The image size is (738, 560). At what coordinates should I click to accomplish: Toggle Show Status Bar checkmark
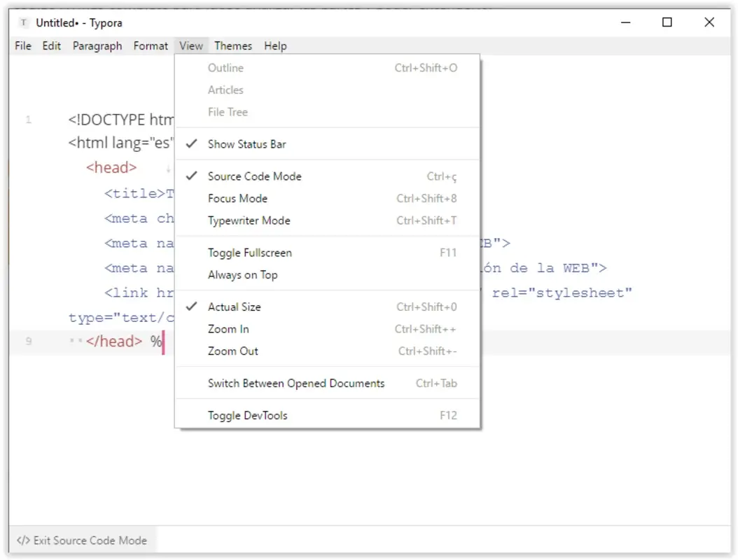(191, 144)
